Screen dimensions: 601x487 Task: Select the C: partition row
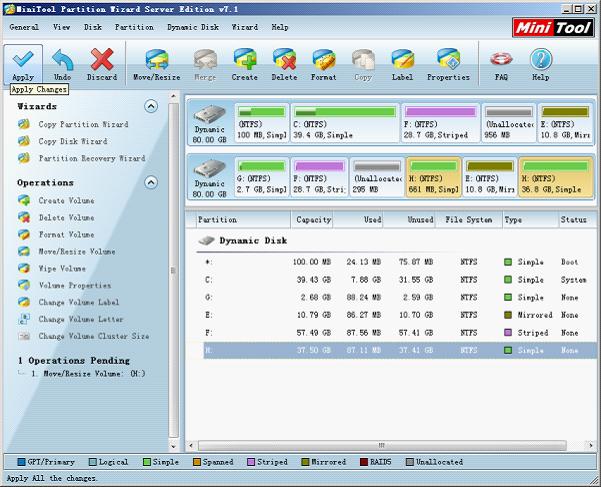click(400, 280)
